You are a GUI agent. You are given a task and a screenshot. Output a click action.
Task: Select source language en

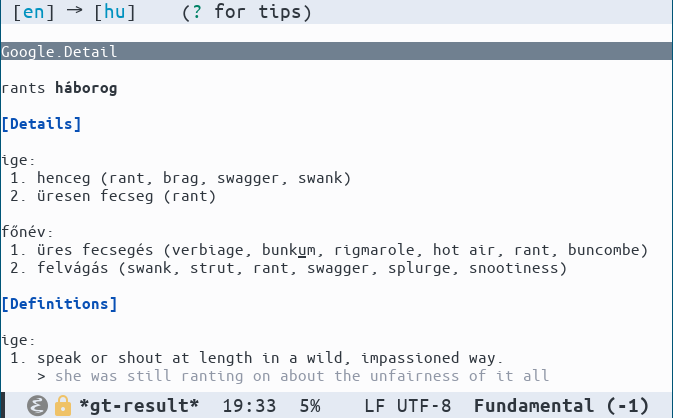tap(33, 12)
